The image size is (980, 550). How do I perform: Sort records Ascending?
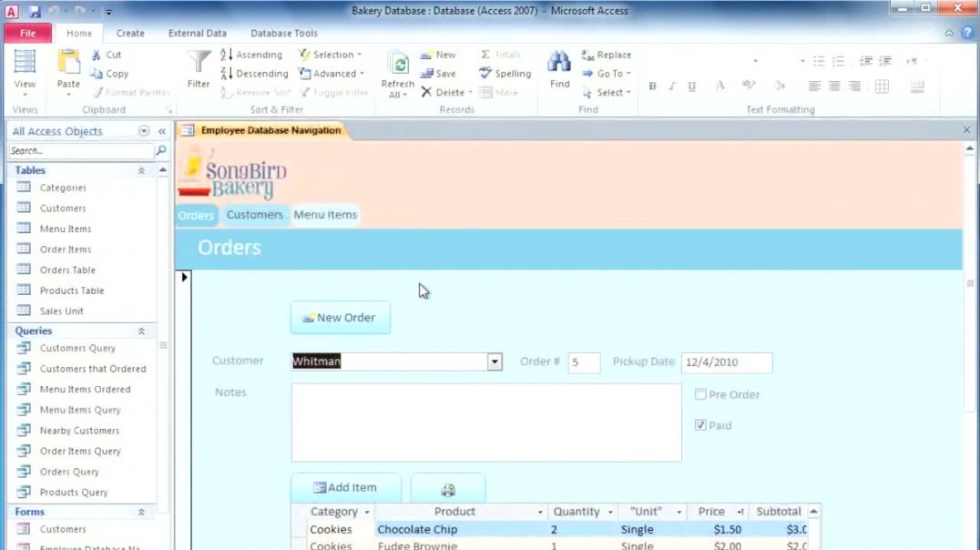251,55
